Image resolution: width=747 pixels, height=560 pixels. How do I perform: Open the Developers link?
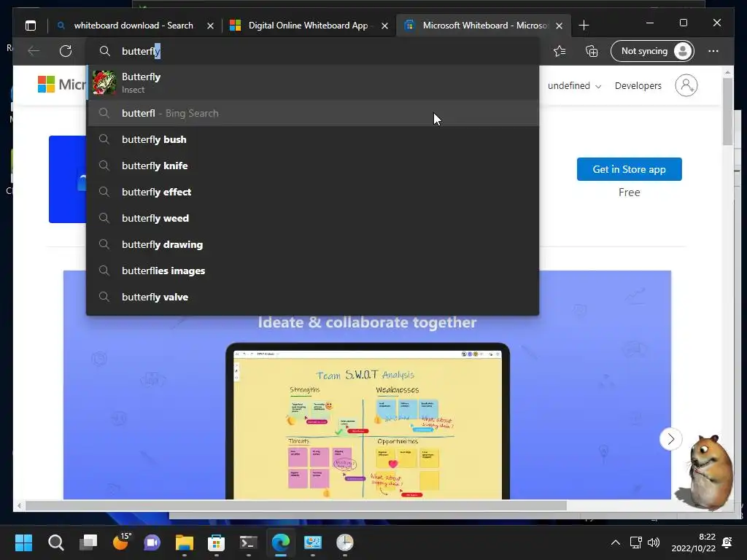click(x=638, y=86)
